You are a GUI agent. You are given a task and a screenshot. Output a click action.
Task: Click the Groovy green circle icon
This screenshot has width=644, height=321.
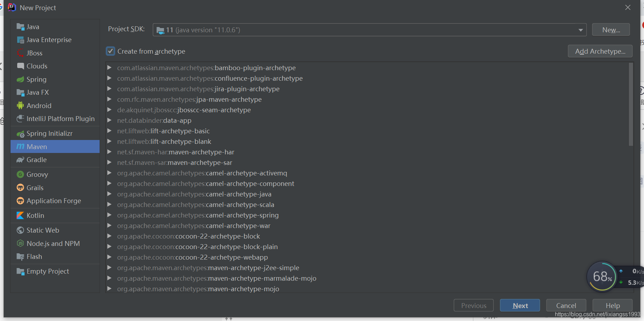(x=20, y=174)
